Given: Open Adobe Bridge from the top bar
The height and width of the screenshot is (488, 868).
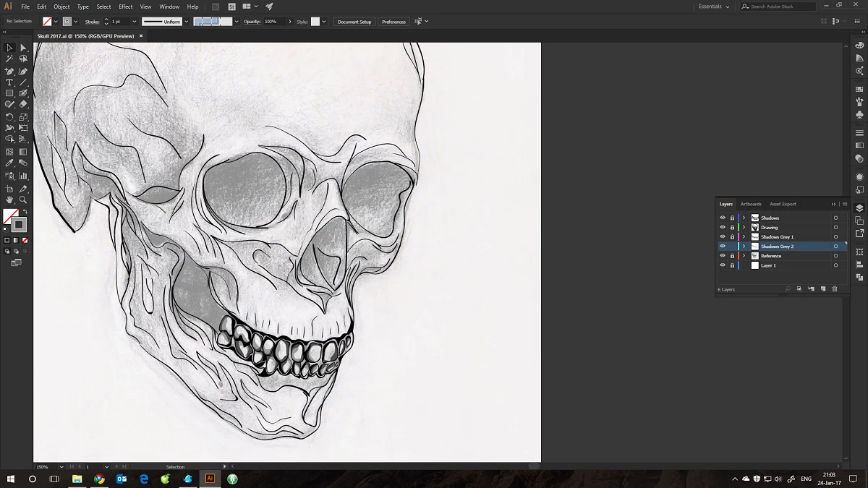Looking at the screenshot, I should tap(216, 7).
